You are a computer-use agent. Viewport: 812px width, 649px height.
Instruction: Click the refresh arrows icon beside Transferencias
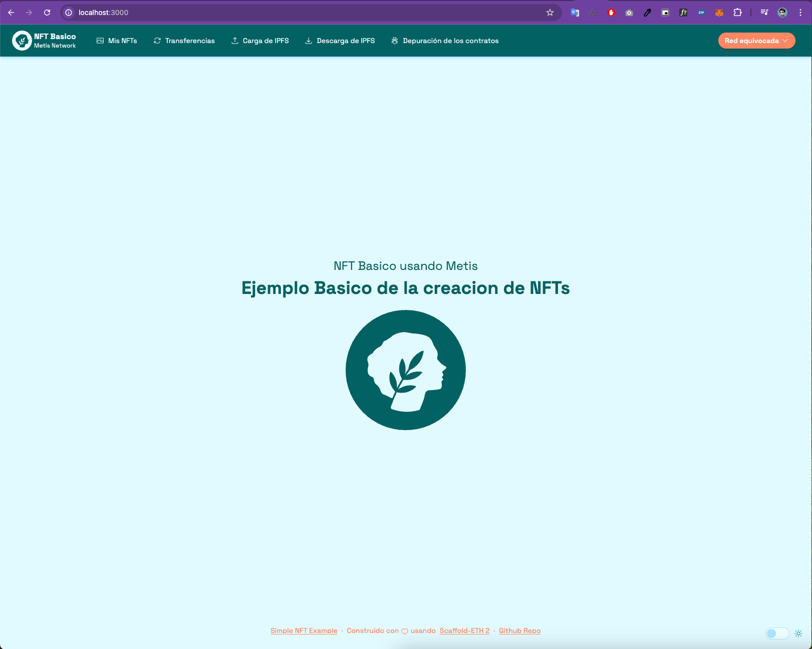coord(157,41)
